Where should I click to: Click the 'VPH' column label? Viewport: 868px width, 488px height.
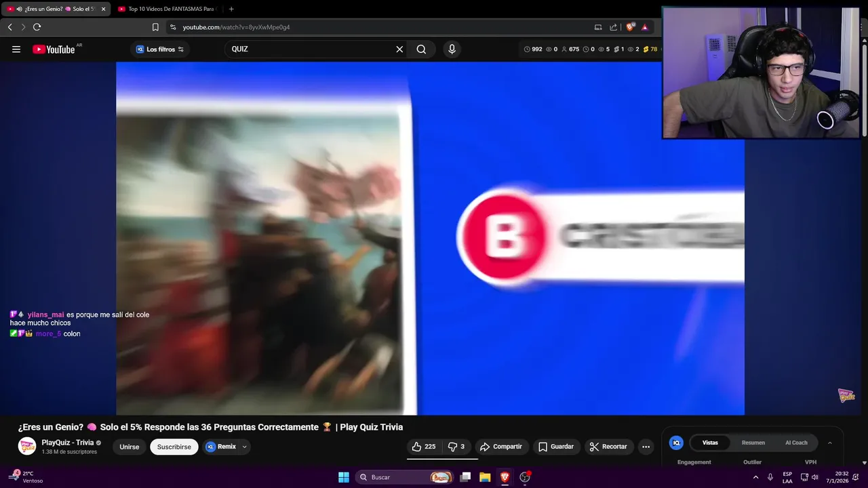coord(810,462)
